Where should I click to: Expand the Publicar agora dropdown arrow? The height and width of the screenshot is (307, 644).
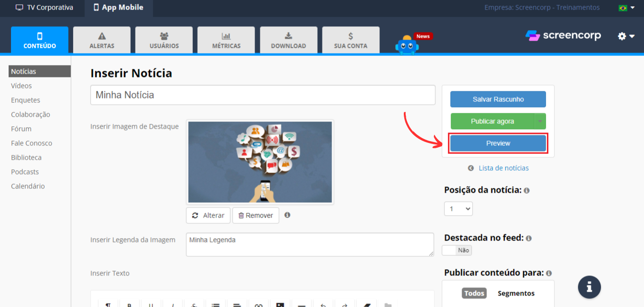pos(540,121)
